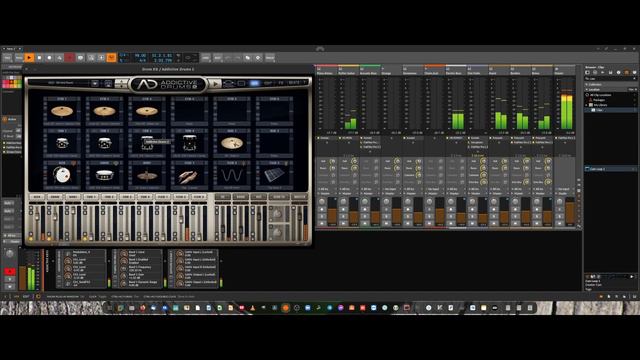Click the tempo value in transport display
The height and width of the screenshot is (360, 640).
140,56
